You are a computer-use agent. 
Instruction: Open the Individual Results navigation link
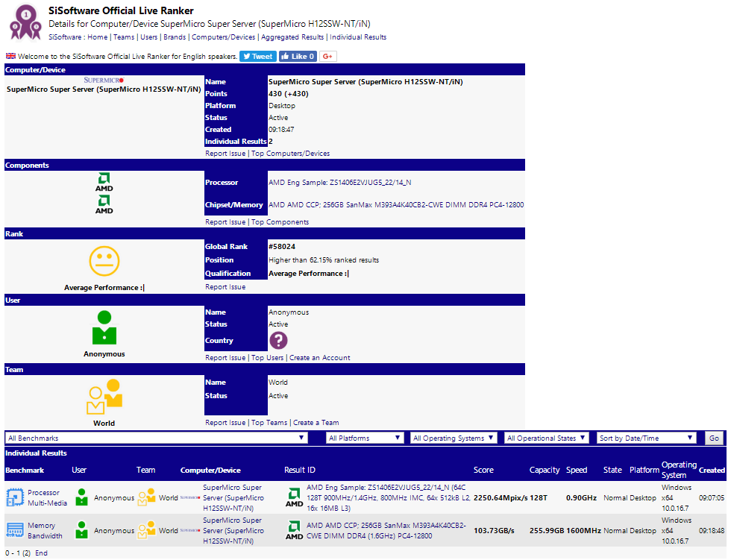pyautogui.click(x=358, y=37)
